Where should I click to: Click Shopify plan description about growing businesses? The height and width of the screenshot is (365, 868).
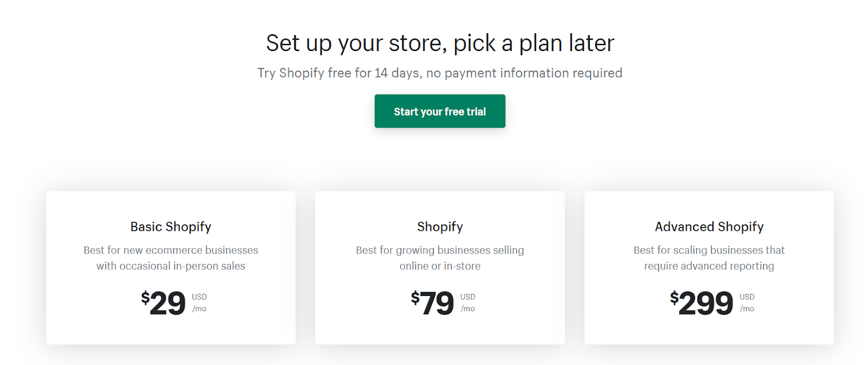[x=440, y=258]
